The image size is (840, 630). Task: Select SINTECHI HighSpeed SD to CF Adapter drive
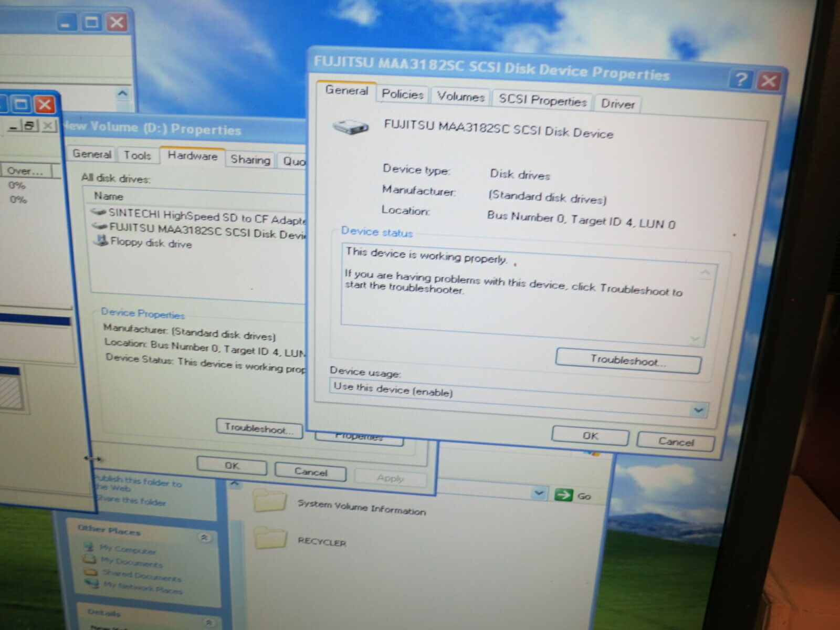pos(199,216)
